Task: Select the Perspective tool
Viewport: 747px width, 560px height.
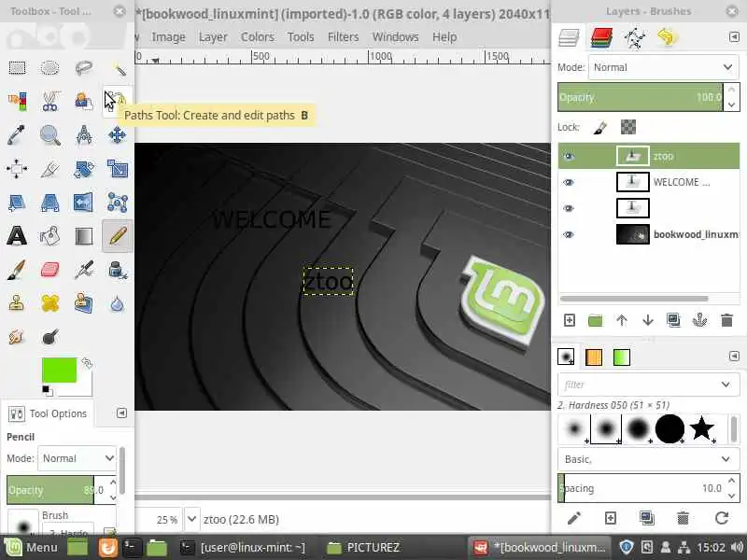Action: point(50,203)
